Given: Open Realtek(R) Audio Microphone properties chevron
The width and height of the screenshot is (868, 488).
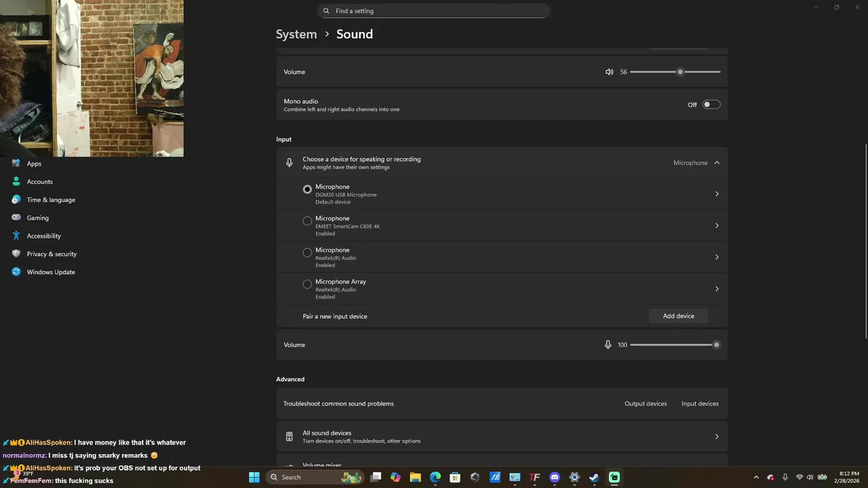Looking at the screenshot, I should point(717,257).
